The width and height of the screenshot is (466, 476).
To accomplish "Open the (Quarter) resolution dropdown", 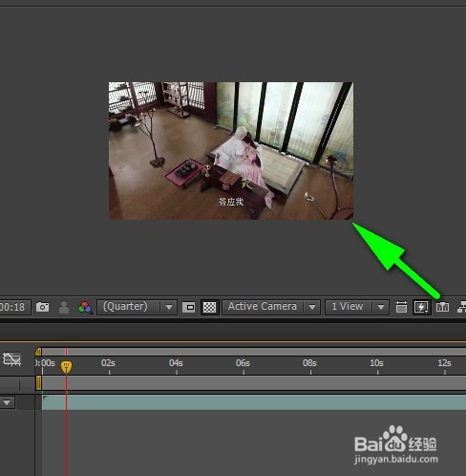I will tap(137, 307).
